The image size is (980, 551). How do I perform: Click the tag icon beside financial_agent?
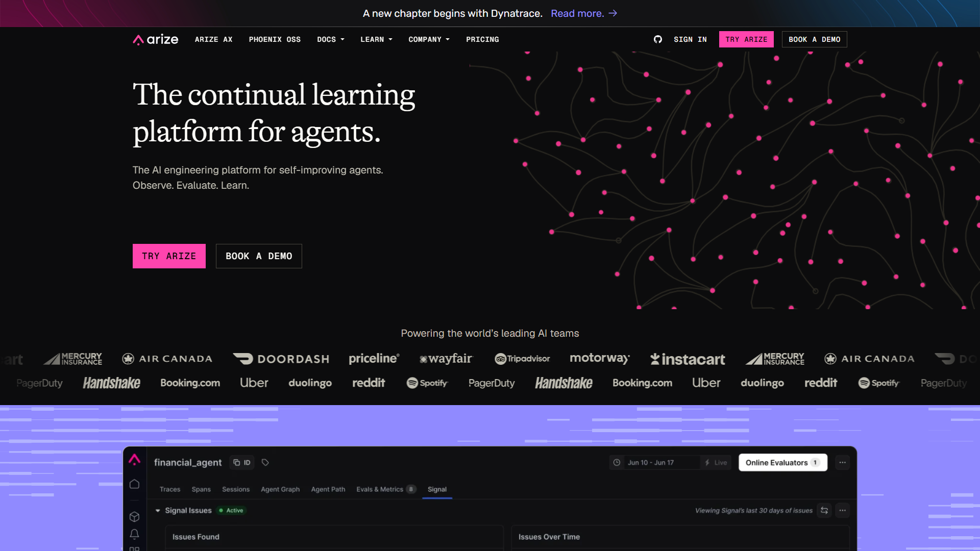265,462
